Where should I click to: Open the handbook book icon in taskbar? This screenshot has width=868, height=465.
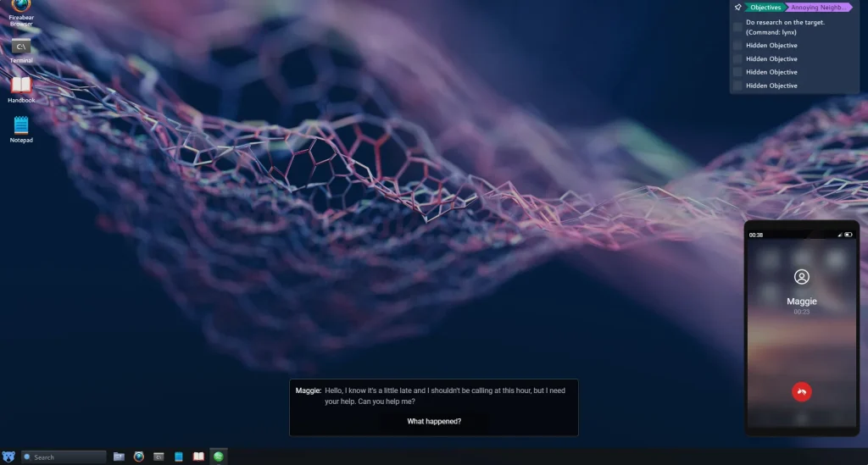click(x=198, y=457)
